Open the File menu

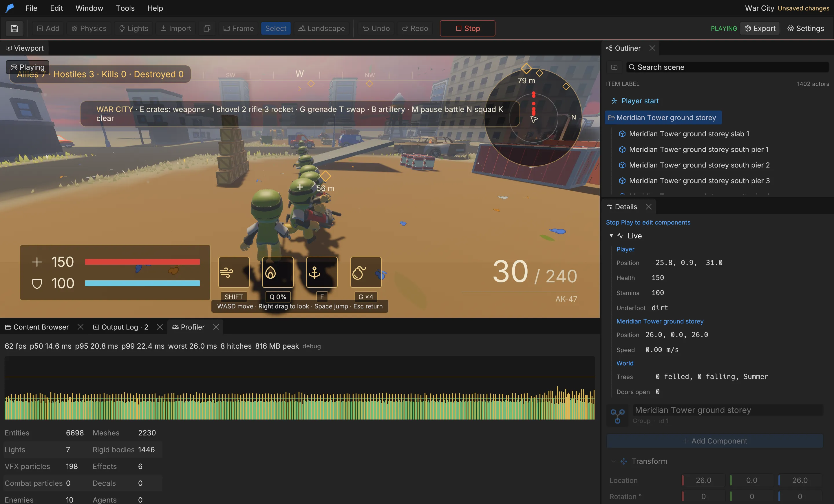click(x=31, y=8)
